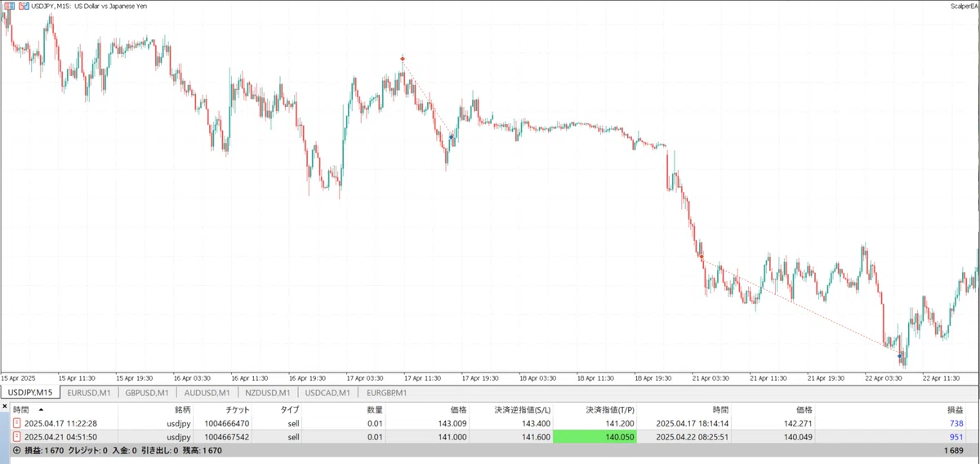Screen dimensions: 980x464
Task: Click the 価格 header left of 損益
Action: click(x=804, y=408)
